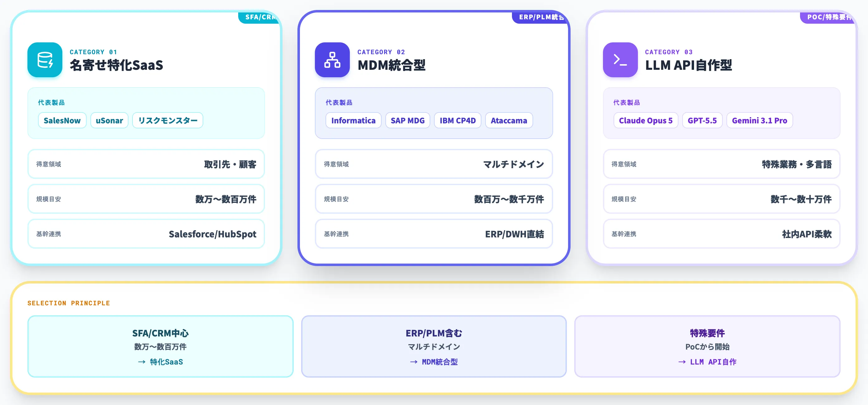Select the リスクモンスター product chip

(168, 121)
